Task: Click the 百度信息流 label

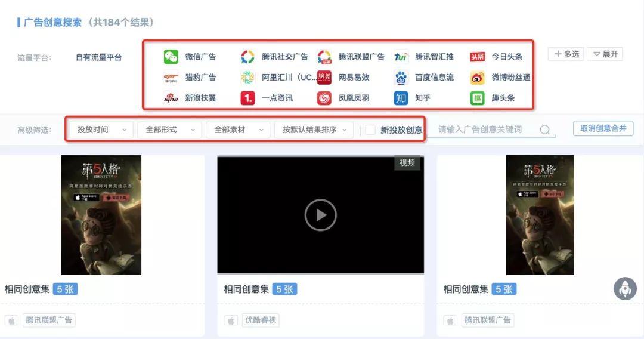Action: [434, 77]
